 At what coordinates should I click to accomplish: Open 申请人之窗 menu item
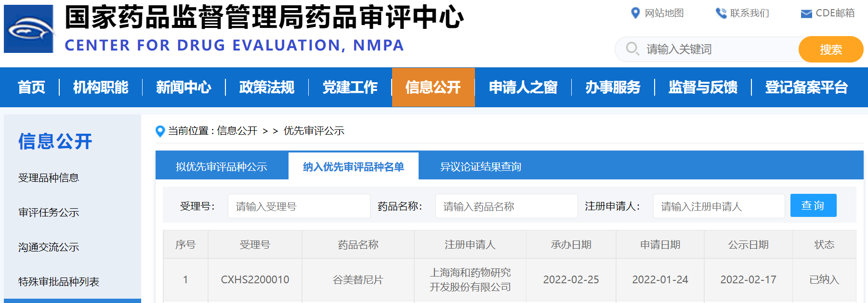(x=523, y=87)
